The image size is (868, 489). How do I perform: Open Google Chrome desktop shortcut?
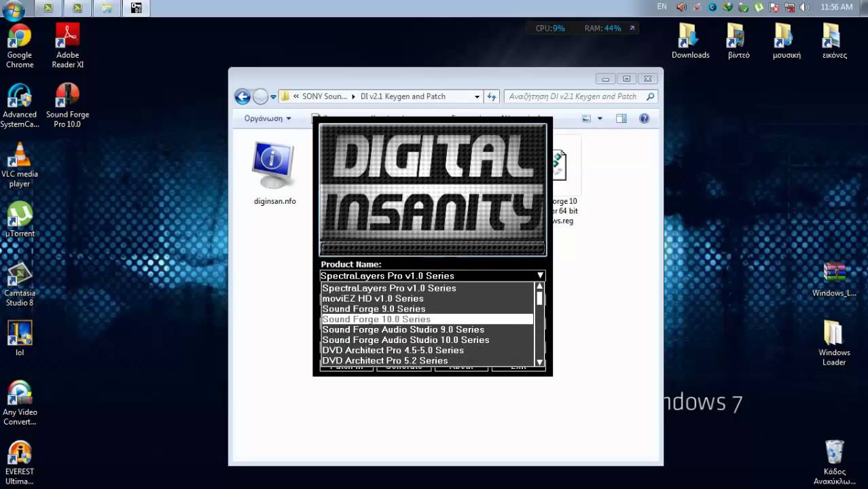point(20,46)
